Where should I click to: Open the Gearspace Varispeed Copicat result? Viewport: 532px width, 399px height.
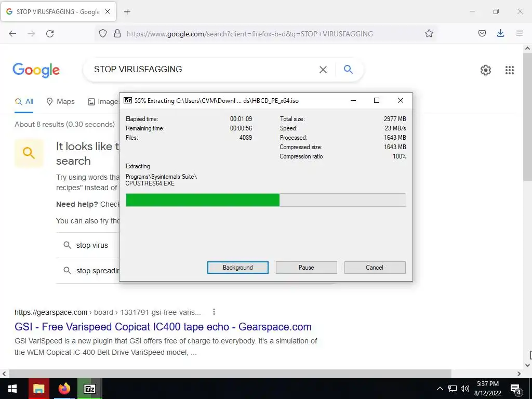[163, 327]
